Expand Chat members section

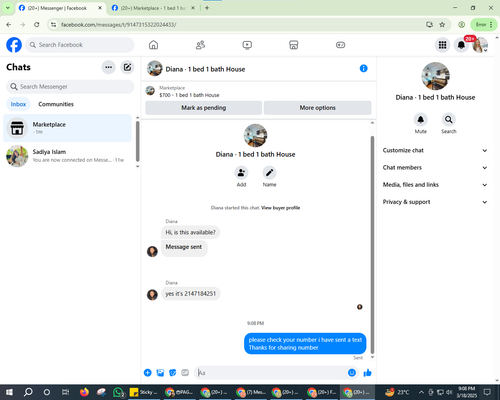(x=435, y=168)
